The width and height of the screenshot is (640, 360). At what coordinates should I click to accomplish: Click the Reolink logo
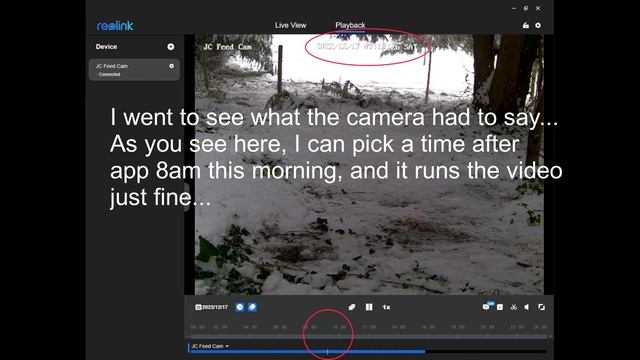[115, 26]
